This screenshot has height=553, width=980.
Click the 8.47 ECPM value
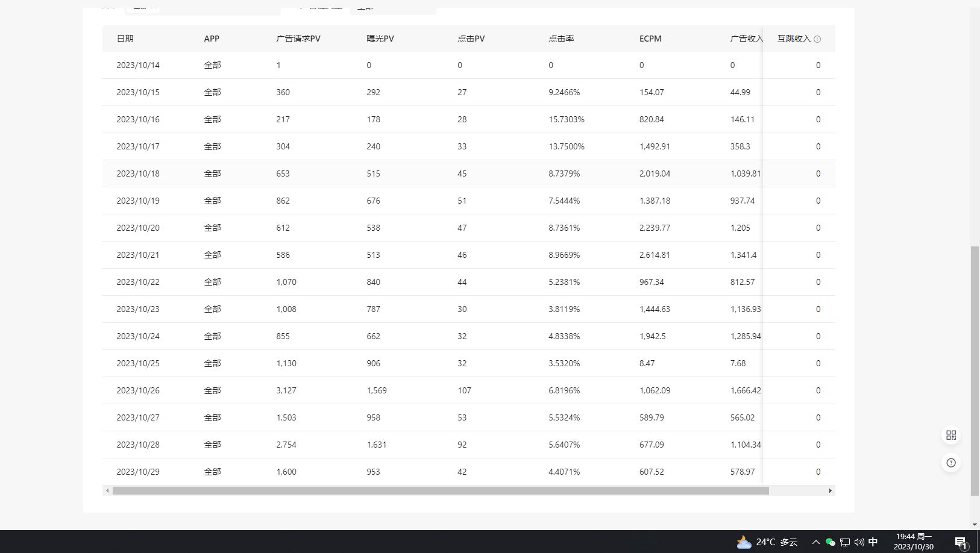coord(647,363)
